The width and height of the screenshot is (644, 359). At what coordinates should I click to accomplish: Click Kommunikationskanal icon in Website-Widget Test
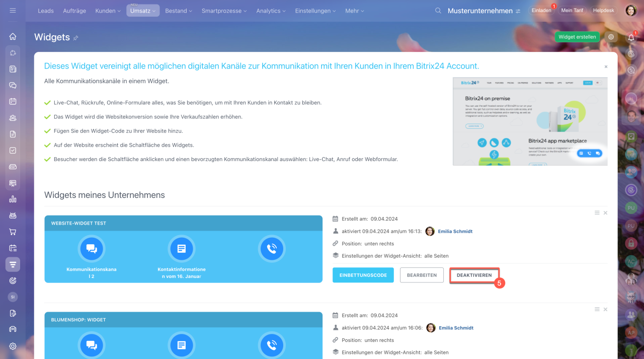pyautogui.click(x=92, y=248)
